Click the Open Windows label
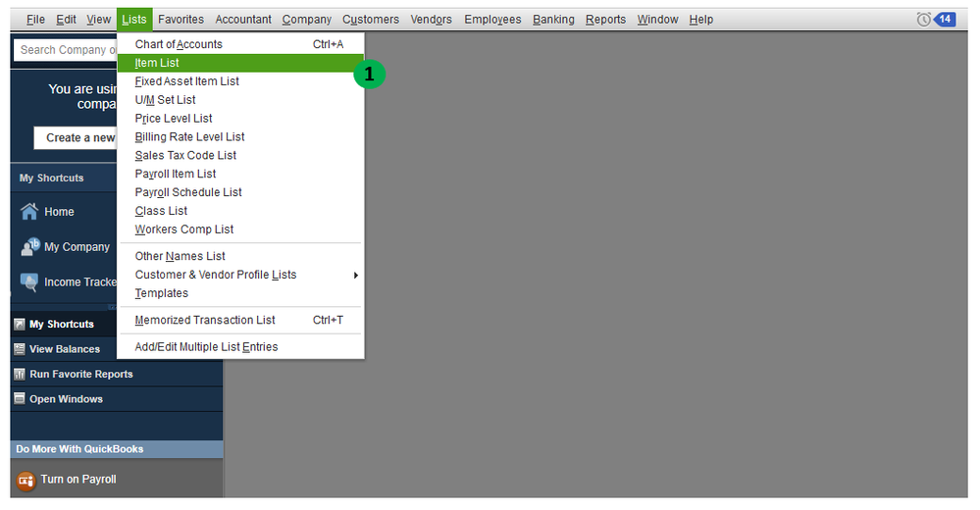Screen dimensions: 980x510 click(x=67, y=399)
